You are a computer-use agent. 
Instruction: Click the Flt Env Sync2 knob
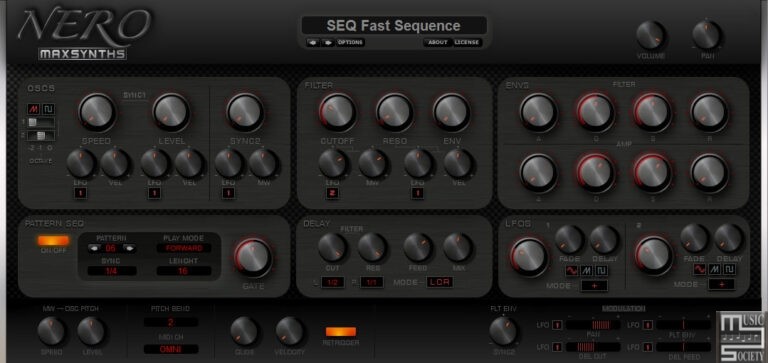tap(503, 331)
